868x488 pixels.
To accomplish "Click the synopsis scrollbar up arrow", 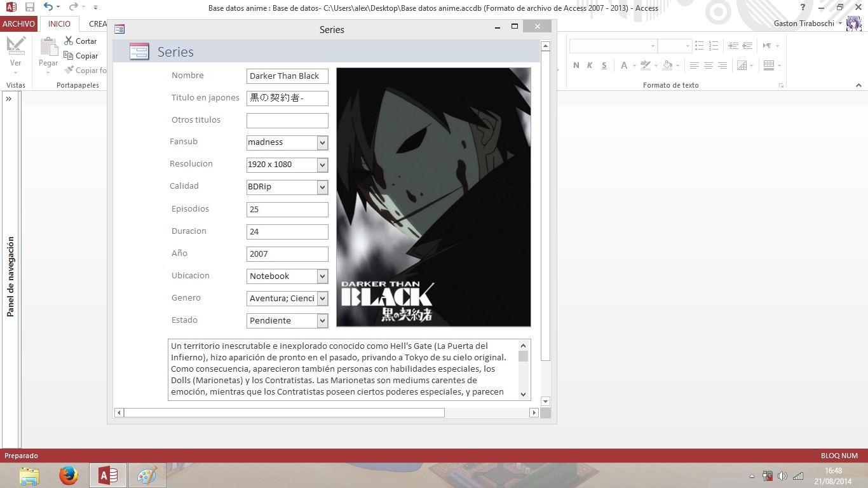I will tap(524, 344).
